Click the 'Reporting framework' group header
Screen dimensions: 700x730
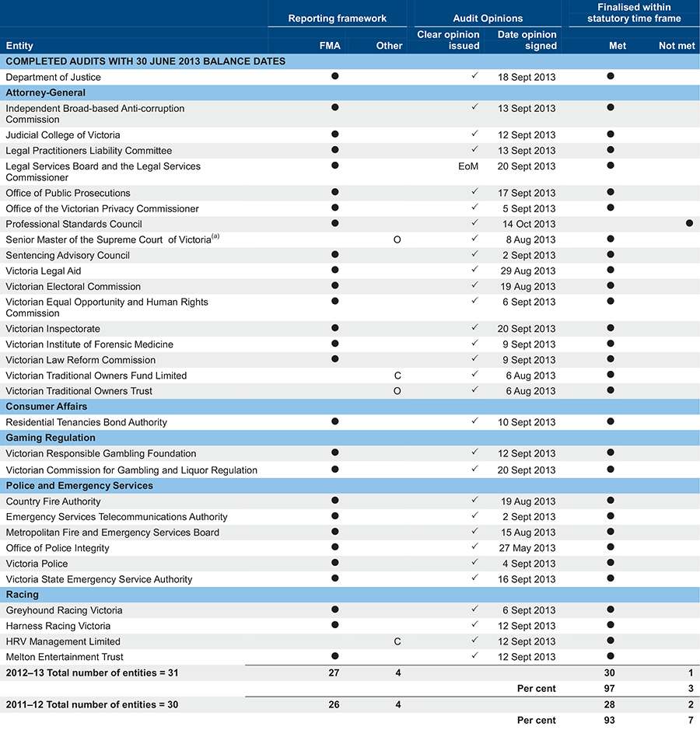(338, 19)
